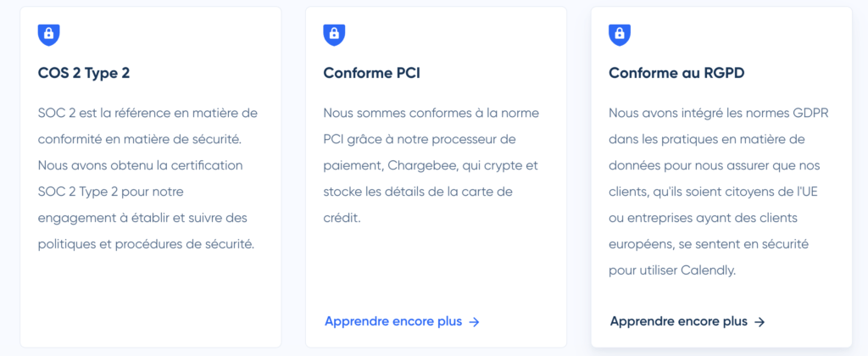Select the Conforme au RGPD heading
868x356 pixels.
pyautogui.click(x=675, y=74)
